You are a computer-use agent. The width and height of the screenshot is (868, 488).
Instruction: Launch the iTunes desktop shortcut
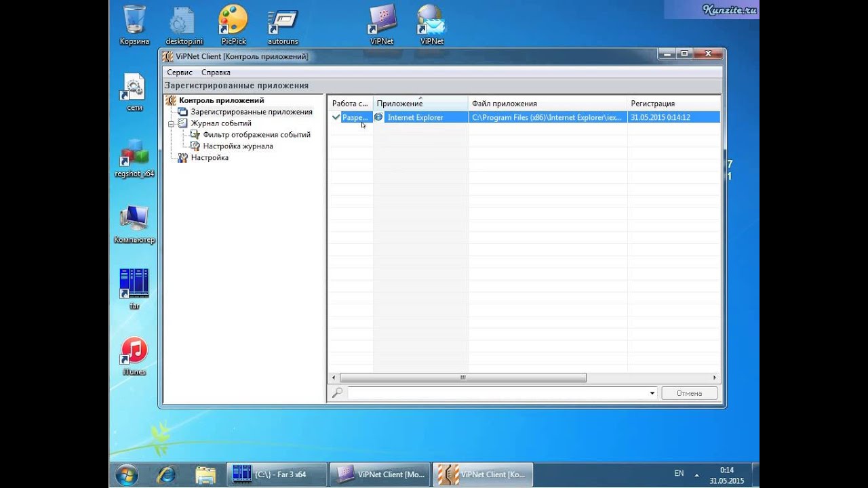click(134, 356)
